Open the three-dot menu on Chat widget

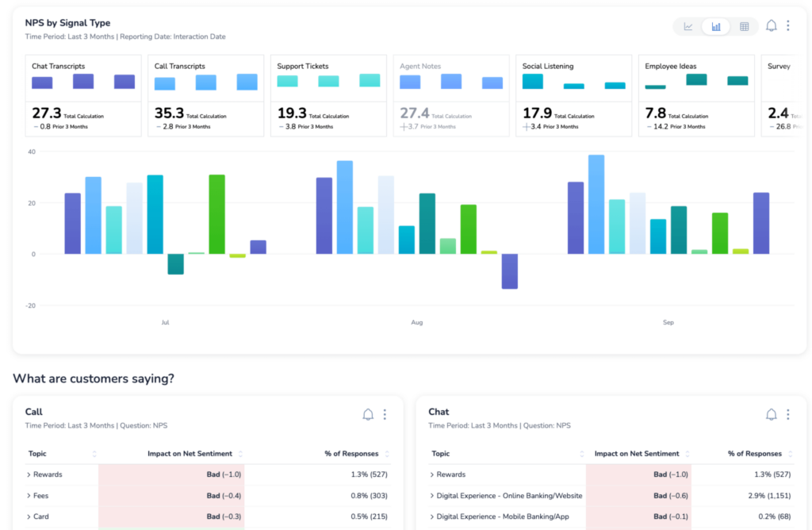[x=788, y=414]
